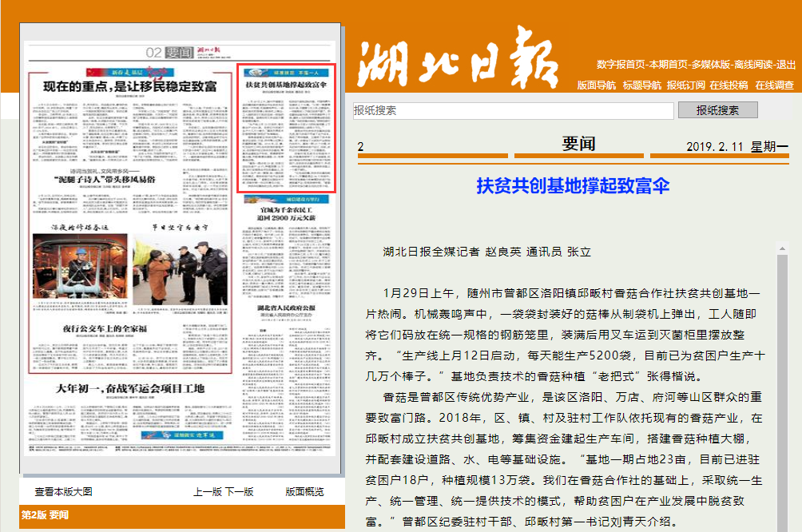Open 离线阅读 option

click(753, 65)
